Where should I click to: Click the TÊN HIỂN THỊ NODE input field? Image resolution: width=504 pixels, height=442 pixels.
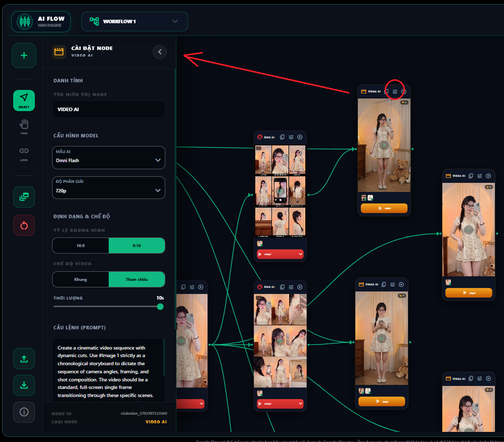pyautogui.click(x=108, y=109)
